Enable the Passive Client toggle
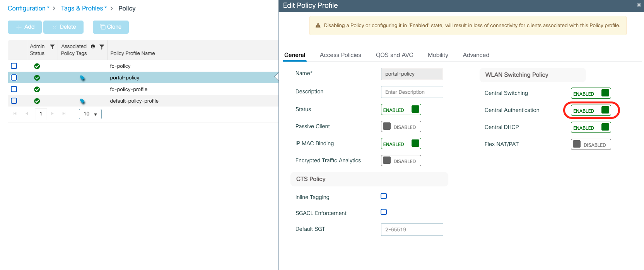Image resolution: width=644 pixels, height=270 pixels. [x=401, y=127]
